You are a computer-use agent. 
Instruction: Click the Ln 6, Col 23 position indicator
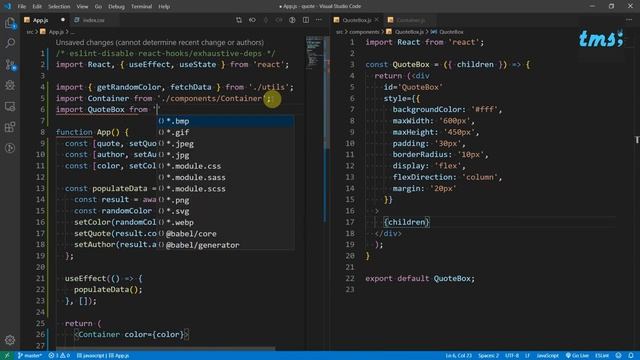coord(458,356)
